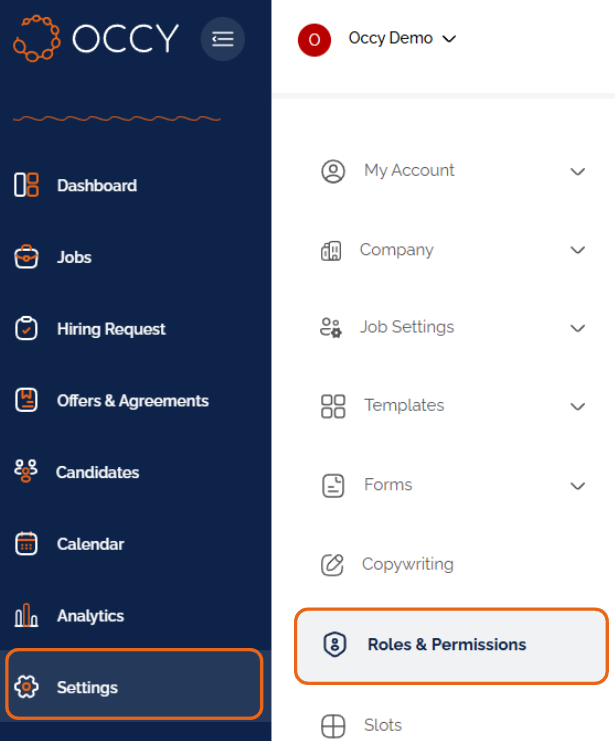
Task: Expand the Forms section chevron
Action: (578, 486)
